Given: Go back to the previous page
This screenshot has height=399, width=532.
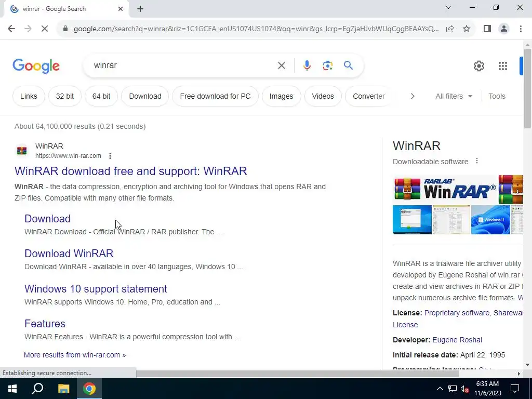Looking at the screenshot, I should (11, 29).
